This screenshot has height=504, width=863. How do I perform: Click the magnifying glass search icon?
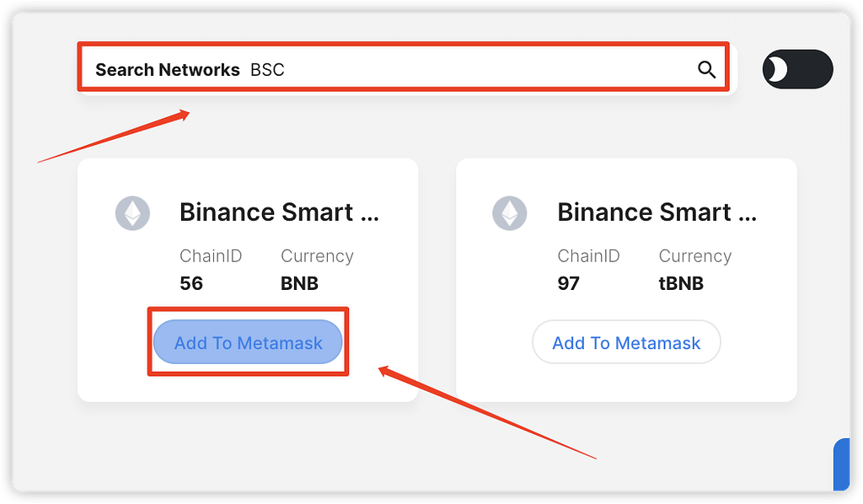(x=707, y=70)
